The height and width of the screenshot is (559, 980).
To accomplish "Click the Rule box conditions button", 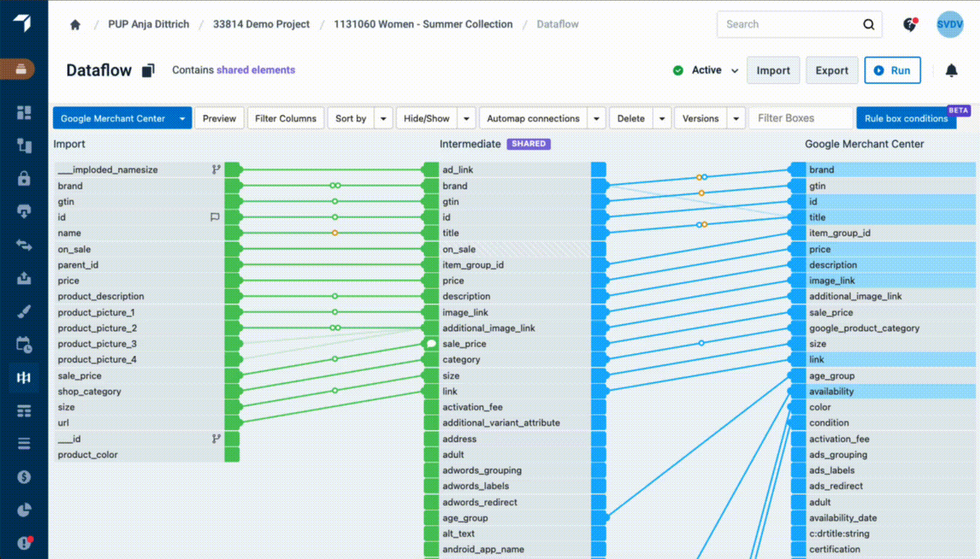I will pyautogui.click(x=905, y=119).
